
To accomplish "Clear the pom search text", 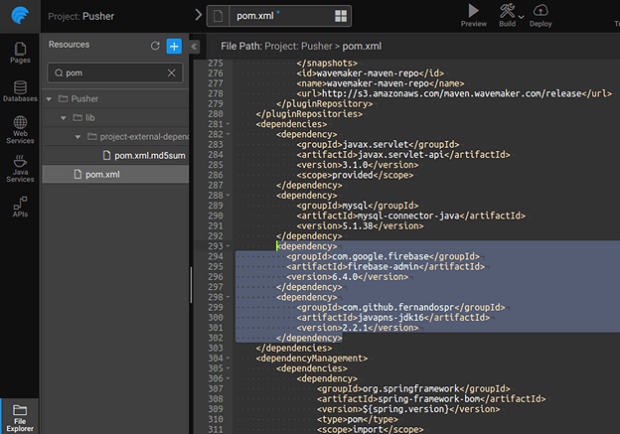I will click(x=171, y=73).
